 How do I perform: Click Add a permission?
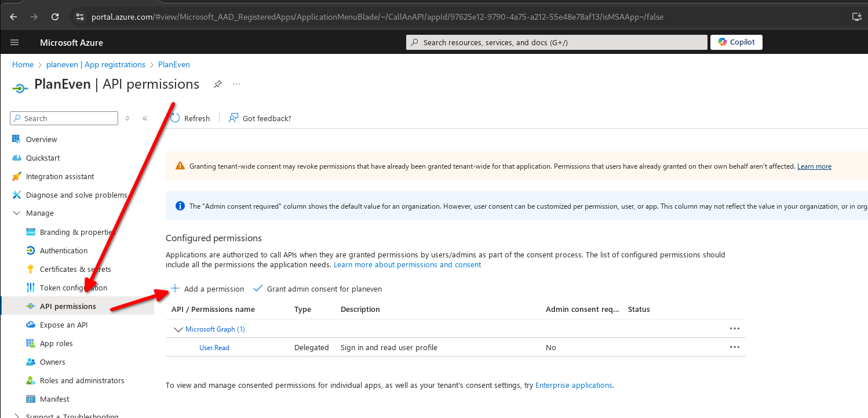[x=207, y=289]
